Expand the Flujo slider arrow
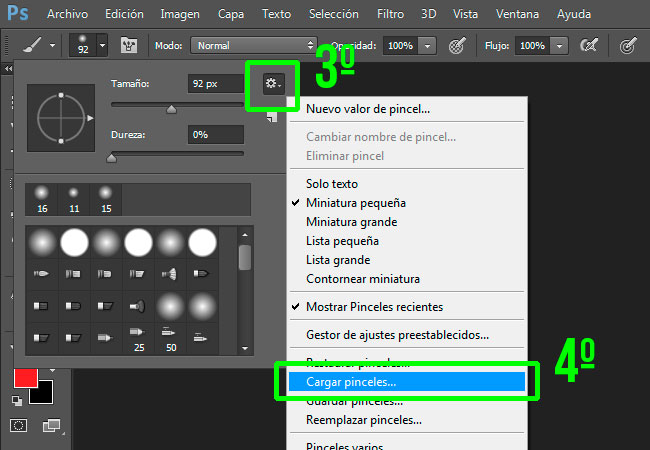The image size is (650, 450). point(559,46)
